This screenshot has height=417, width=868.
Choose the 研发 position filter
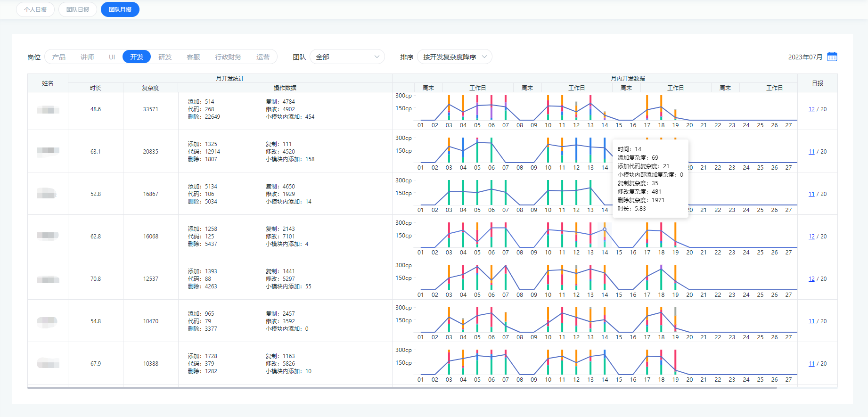tap(165, 57)
